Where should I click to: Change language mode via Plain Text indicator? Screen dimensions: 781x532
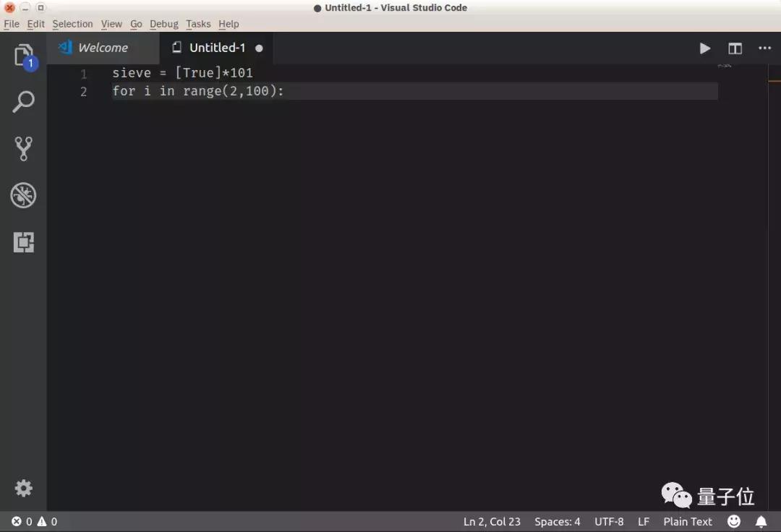pyautogui.click(x=687, y=521)
